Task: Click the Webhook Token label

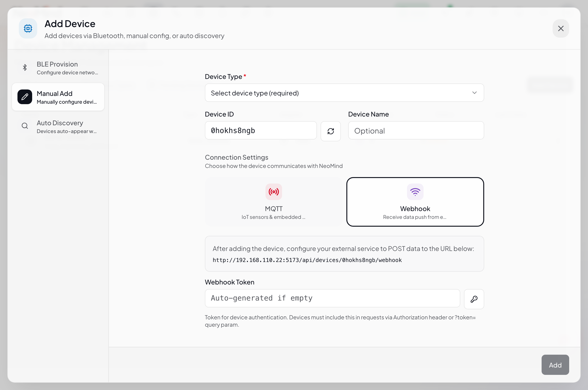Action: 229,282
